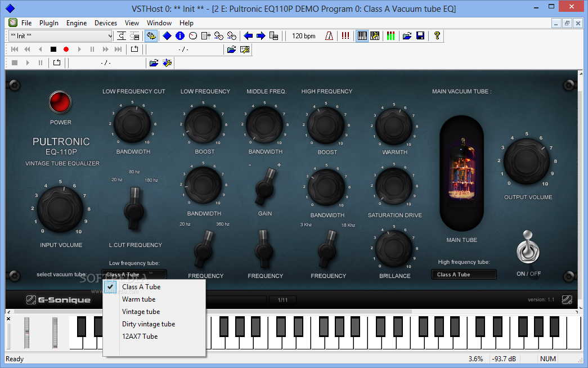This screenshot has height=368, width=588.
Task: Click the wrench configure icon in player toolbar
Action: pyautogui.click(x=245, y=49)
